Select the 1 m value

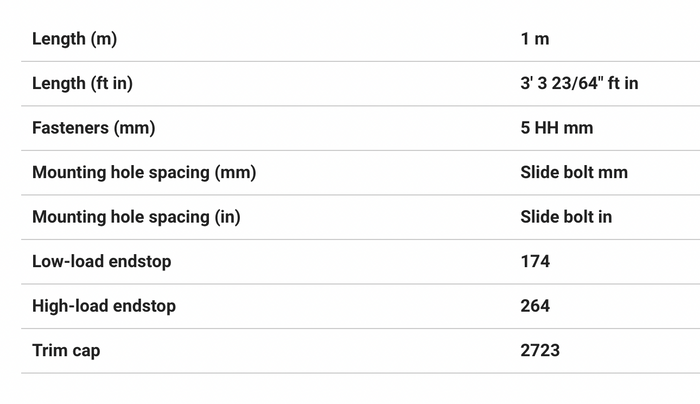click(534, 39)
